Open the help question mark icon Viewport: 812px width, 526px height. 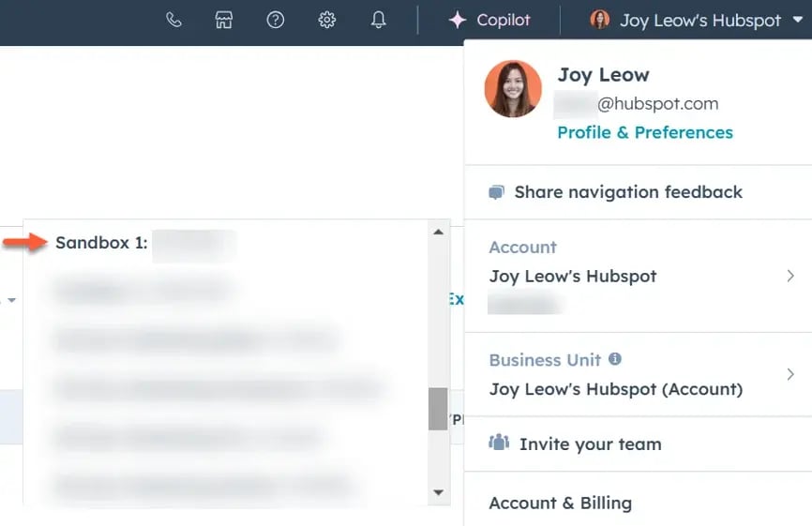[275, 20]
